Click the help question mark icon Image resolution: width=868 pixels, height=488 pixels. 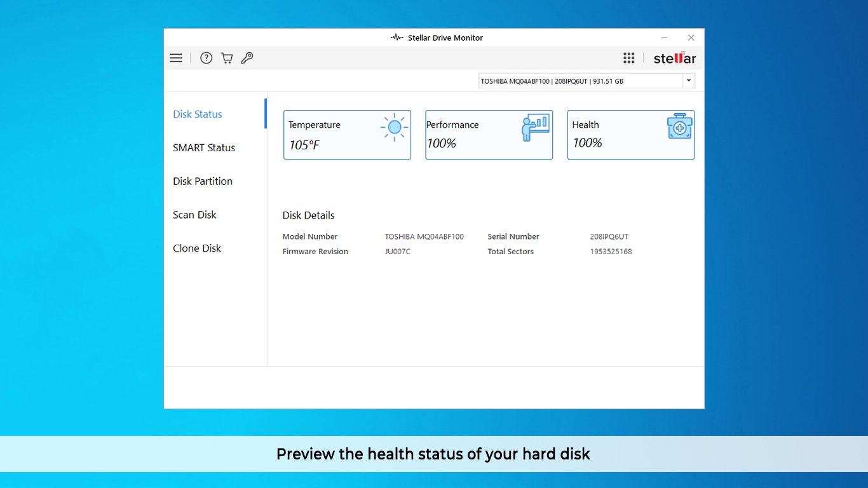pyautogui.click(x=206, y=58)
